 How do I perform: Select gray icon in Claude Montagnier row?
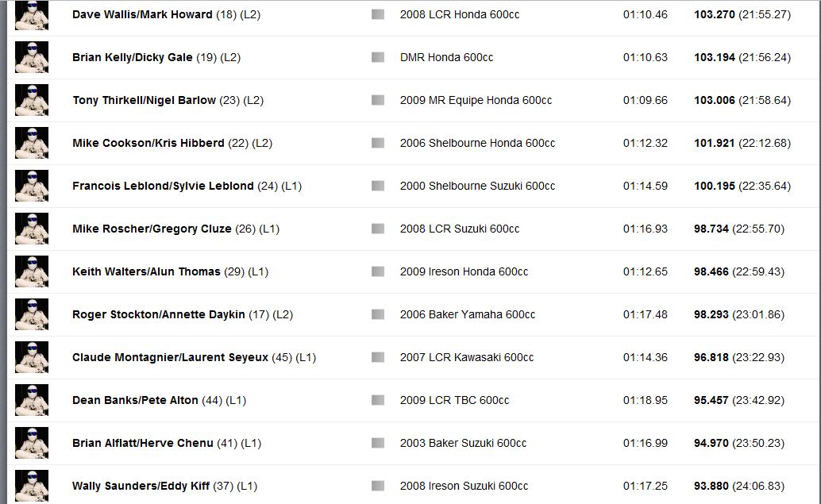378,357
